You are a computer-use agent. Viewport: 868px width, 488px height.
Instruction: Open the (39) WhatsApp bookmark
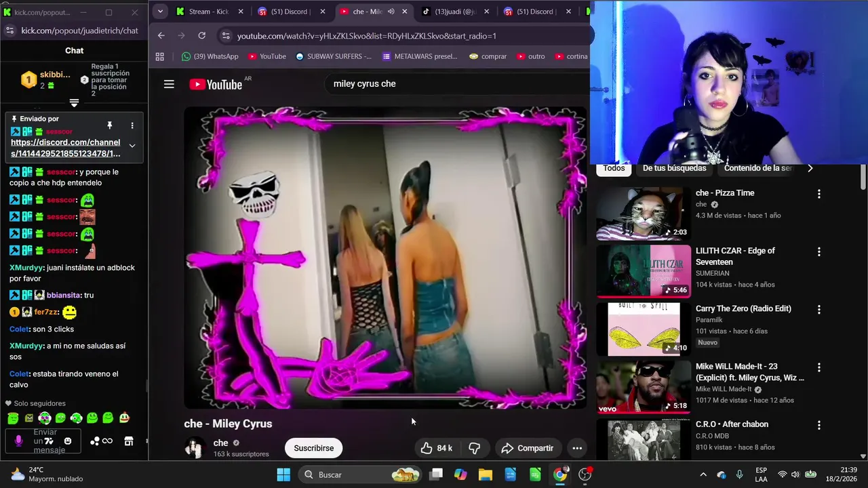coord(210,56)
